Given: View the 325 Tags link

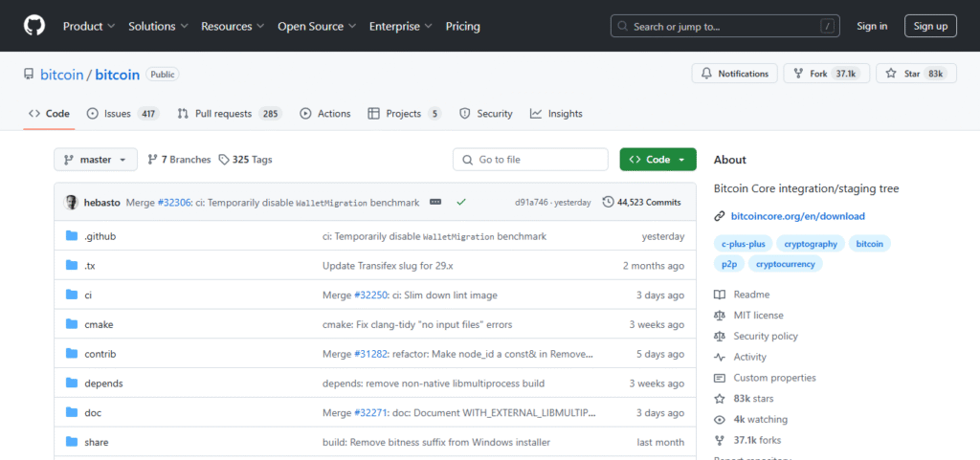Looking at the screenshot, I should click(246, 160).
